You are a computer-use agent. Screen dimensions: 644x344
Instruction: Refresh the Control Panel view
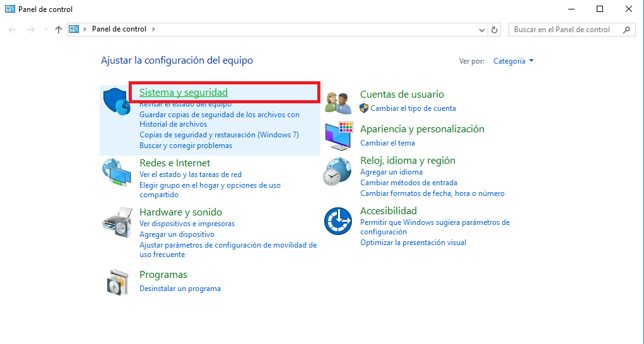click(x=495, y=30)
